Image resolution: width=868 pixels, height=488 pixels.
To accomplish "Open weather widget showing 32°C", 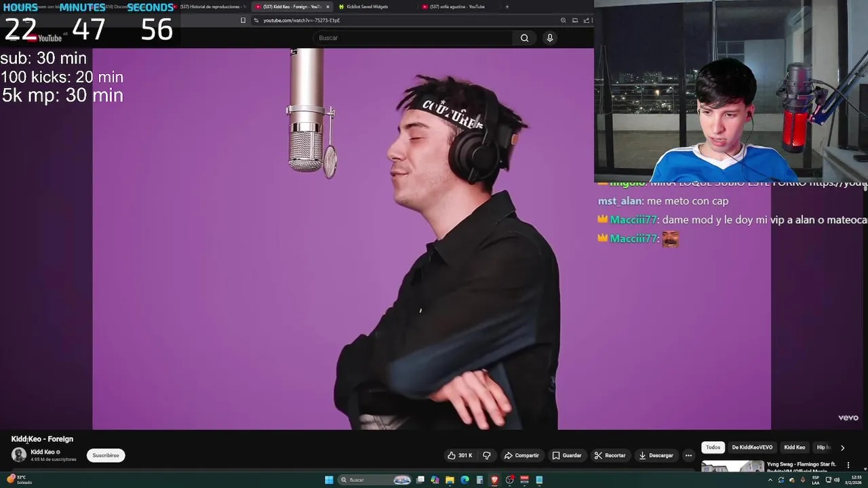I will tap(19, 480).
